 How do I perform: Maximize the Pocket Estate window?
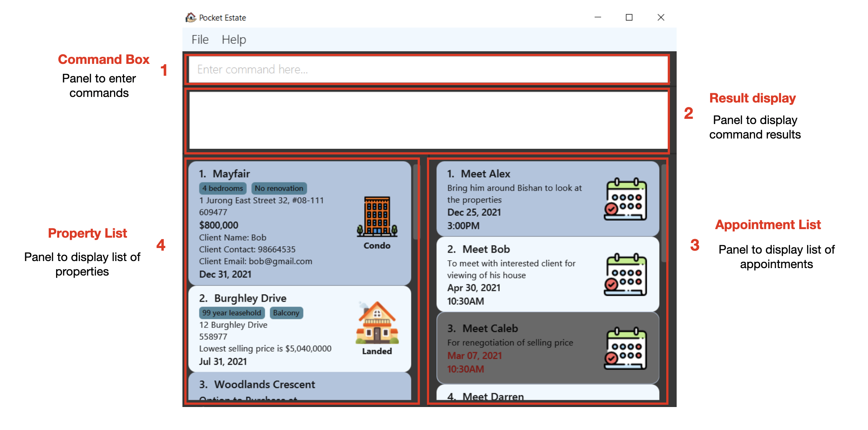tap(629, 17)
